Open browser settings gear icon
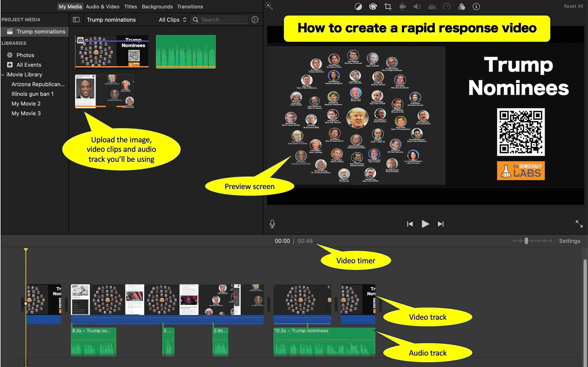Screen dimensions: 588x367 (255, 20)
